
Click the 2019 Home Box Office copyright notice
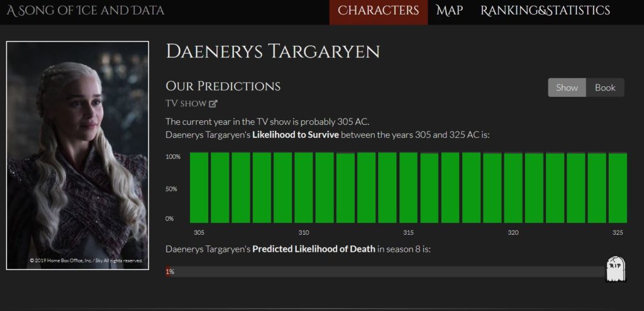pos(86,261)
